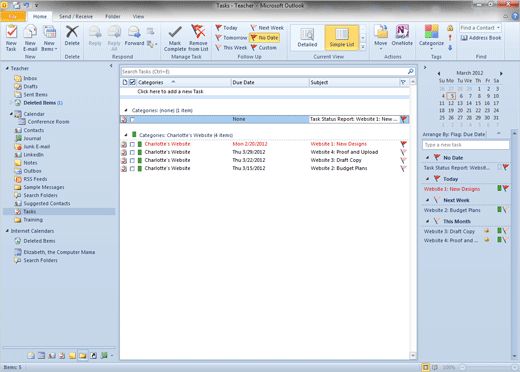Delete the selected task using the ribbon

72,36
